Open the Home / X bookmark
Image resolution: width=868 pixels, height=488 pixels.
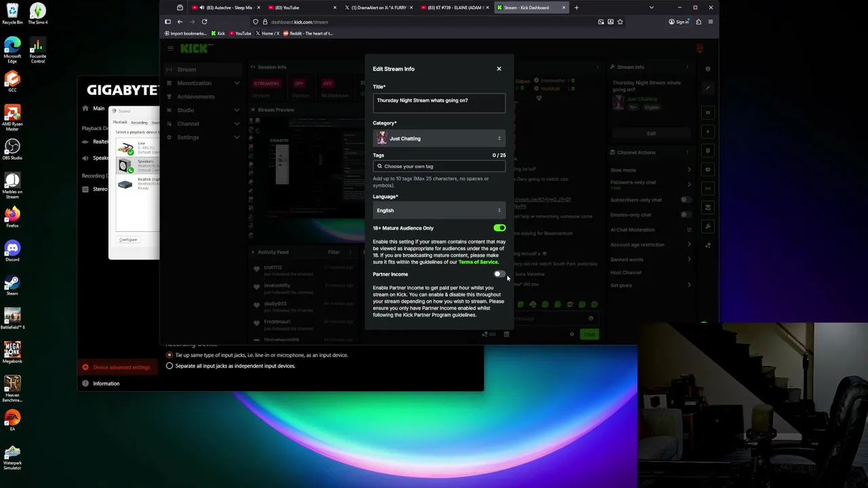coord(267,33)
